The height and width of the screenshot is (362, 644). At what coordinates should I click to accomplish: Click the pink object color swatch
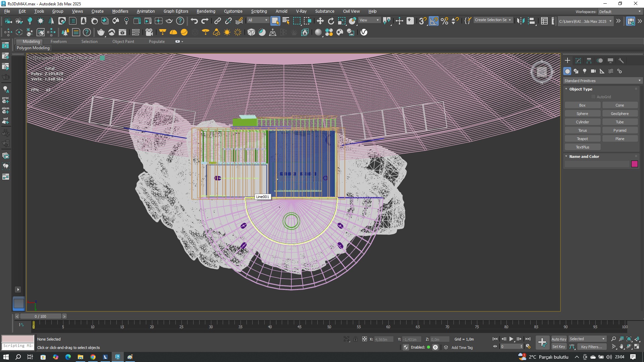634,164
